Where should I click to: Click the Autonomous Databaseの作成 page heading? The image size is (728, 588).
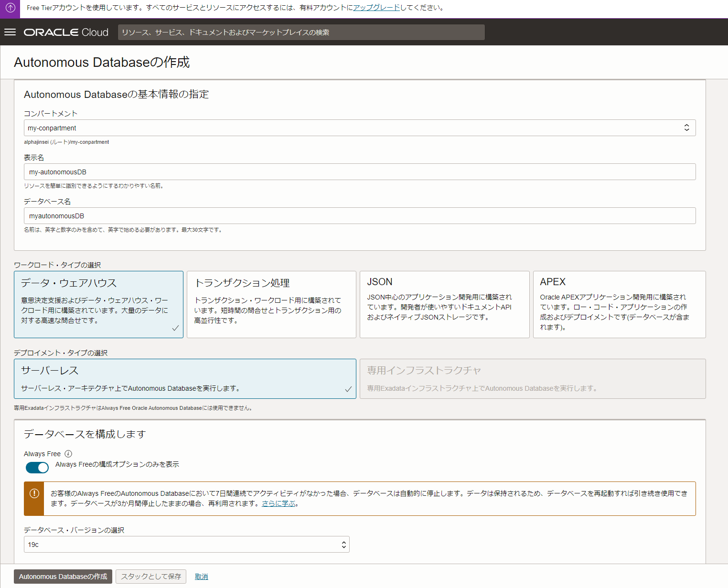pos(102,63)
